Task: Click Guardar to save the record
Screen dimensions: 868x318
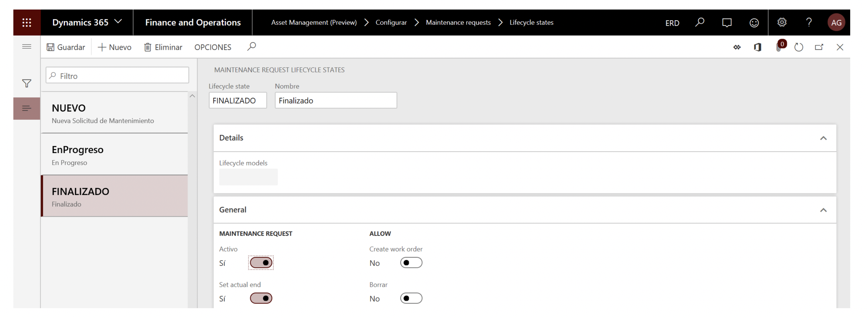Action: click(x=66, y=47)
